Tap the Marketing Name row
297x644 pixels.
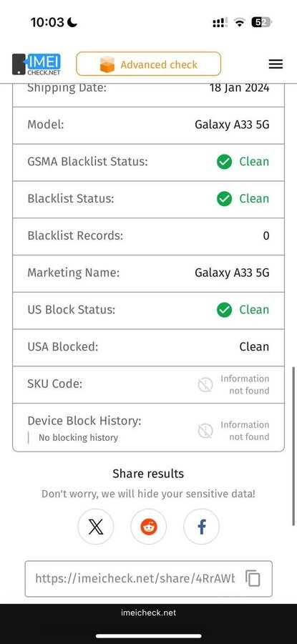[148, 273]
